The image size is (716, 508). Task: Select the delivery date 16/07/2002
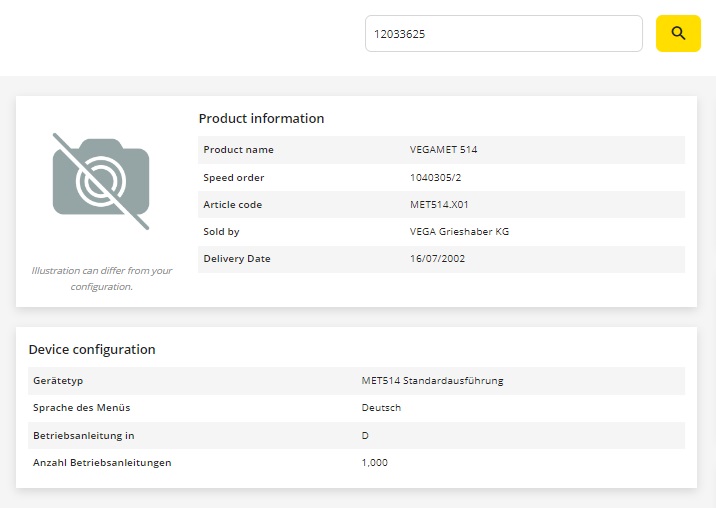tap(437, 259)
